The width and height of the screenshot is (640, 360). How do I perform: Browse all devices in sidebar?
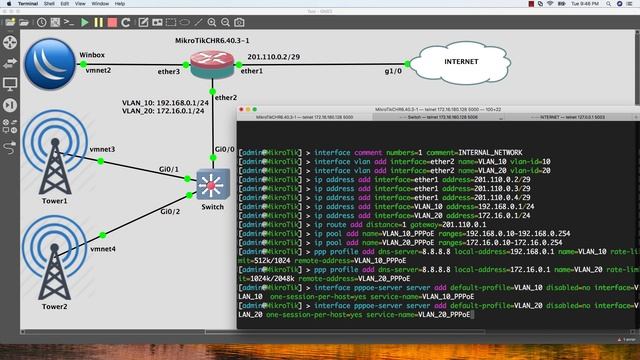pyautogui.click(x=10, y=126)
